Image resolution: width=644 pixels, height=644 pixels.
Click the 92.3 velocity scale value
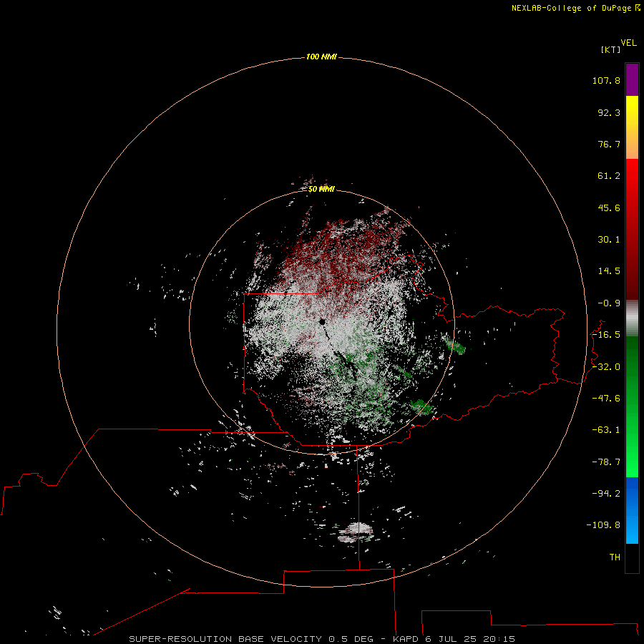609,112
